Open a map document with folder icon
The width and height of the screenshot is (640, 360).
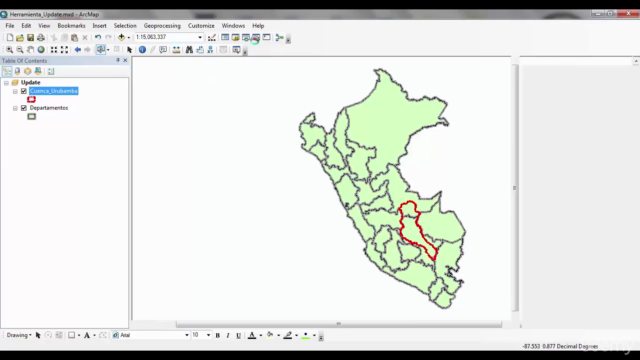tap(20, 38)
